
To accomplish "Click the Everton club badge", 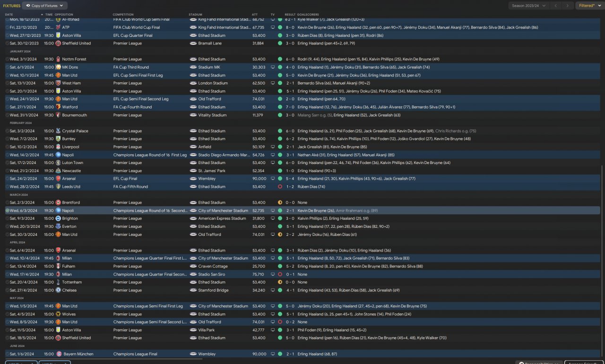I will tap(58, 226).
